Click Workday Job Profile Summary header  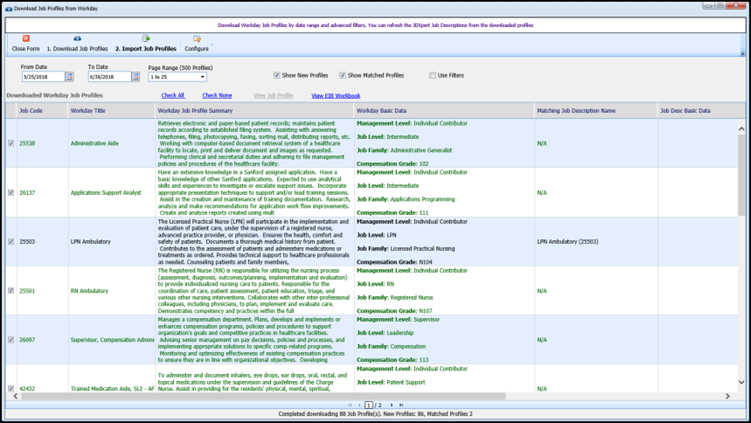pos(255,111)
